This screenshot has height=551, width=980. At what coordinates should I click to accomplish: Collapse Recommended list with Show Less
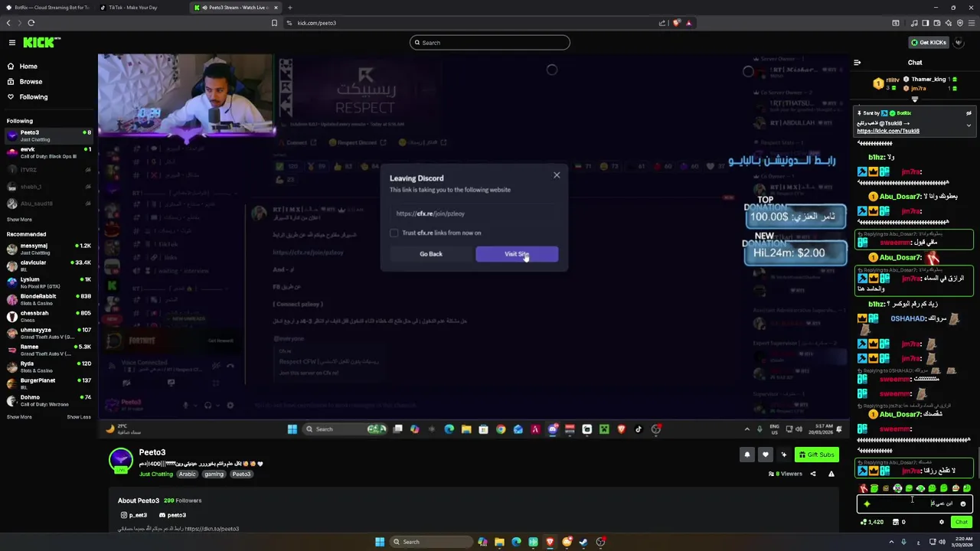coord(79,417)
